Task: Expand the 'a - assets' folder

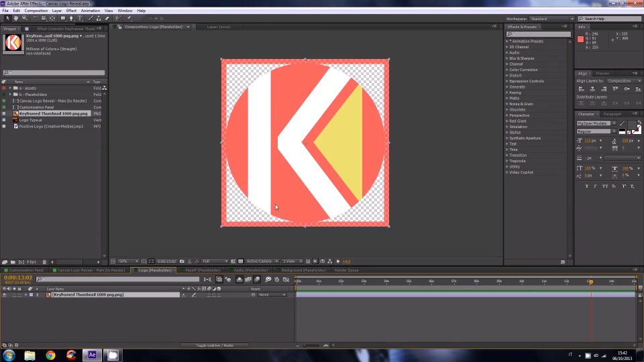Action: 10,88
